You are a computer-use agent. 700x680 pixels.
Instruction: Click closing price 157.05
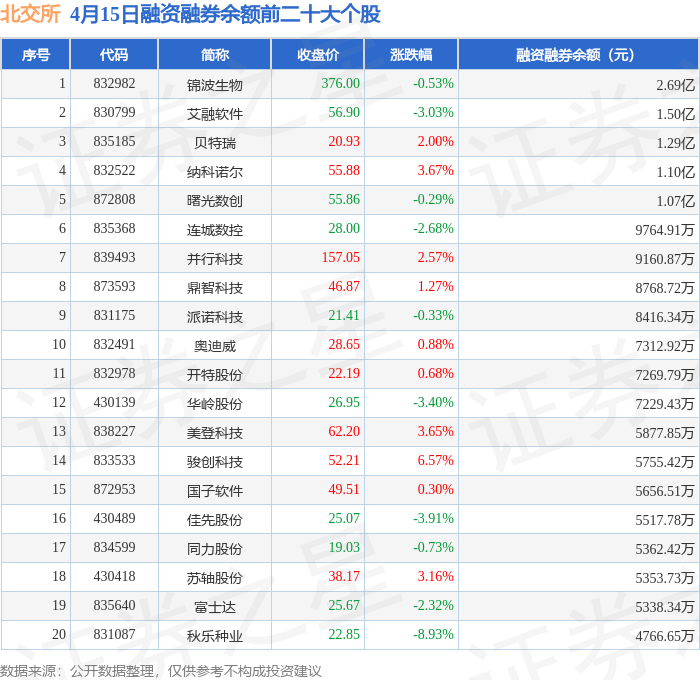(x=340, y=258)
